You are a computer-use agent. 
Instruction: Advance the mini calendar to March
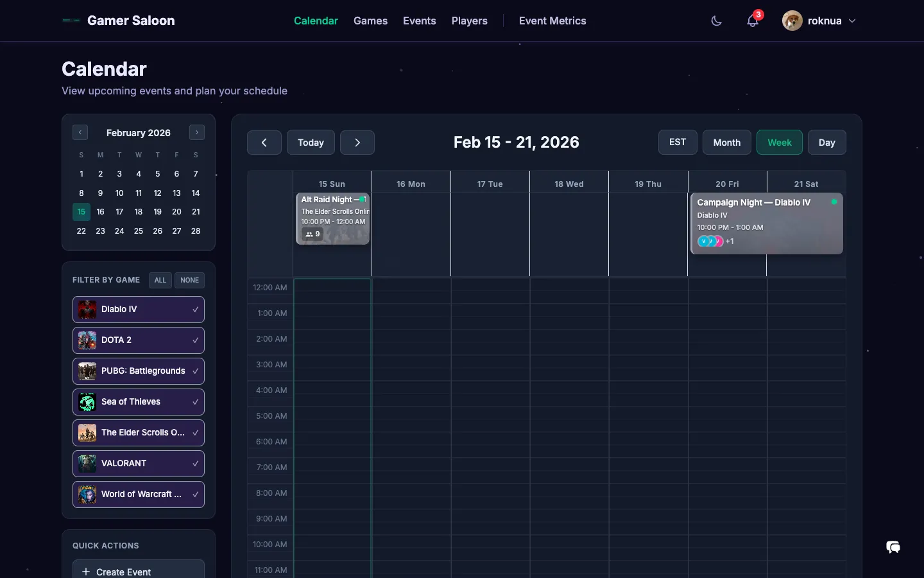(x=197, y=132)
